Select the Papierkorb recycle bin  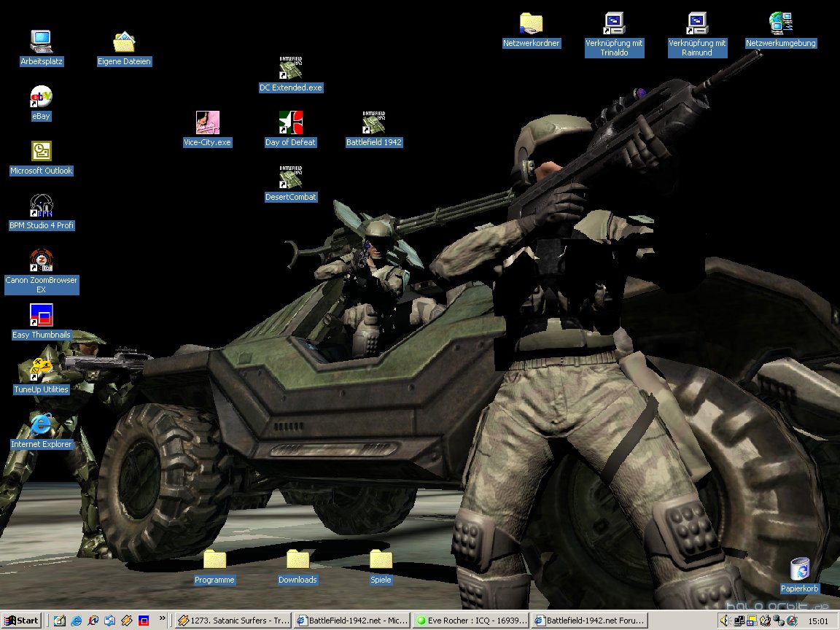click(x=800, y=575)
